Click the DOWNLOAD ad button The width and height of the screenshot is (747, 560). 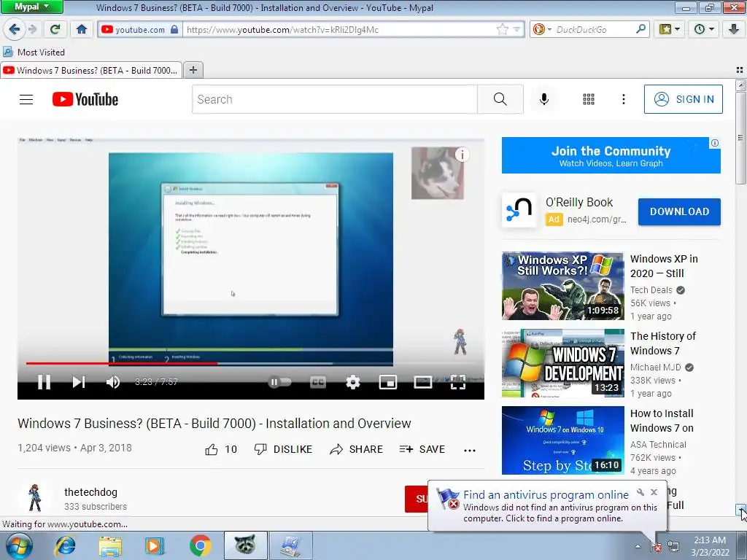coord(679,211)
